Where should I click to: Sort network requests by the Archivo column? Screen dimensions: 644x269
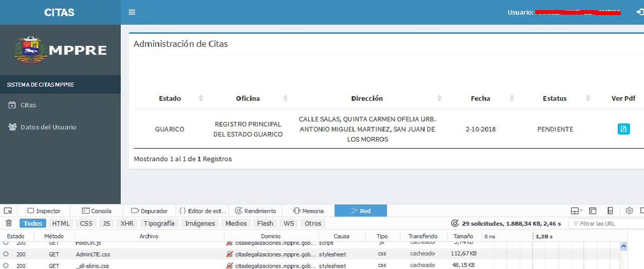(149, 236)
